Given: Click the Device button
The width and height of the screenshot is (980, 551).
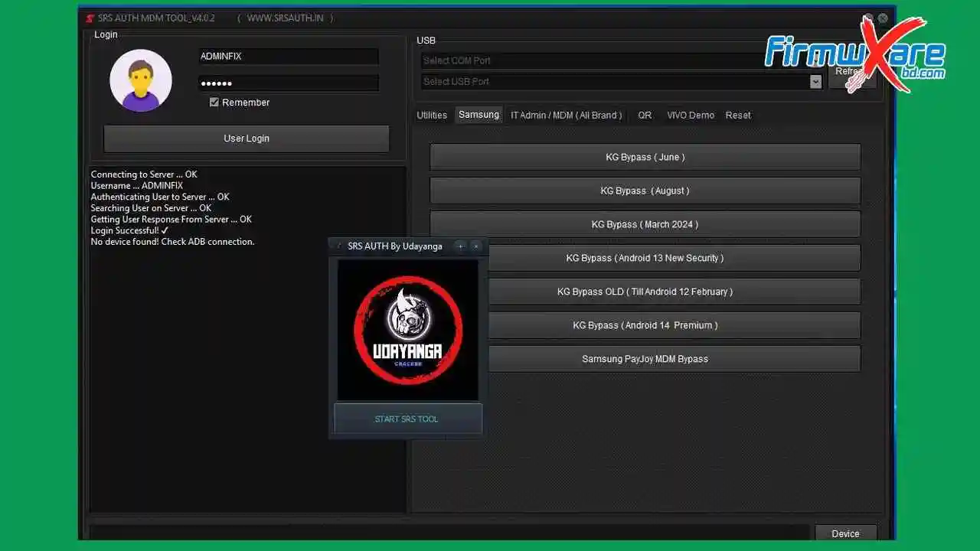Looking at the screenshot, I should (x=845, y=533).
